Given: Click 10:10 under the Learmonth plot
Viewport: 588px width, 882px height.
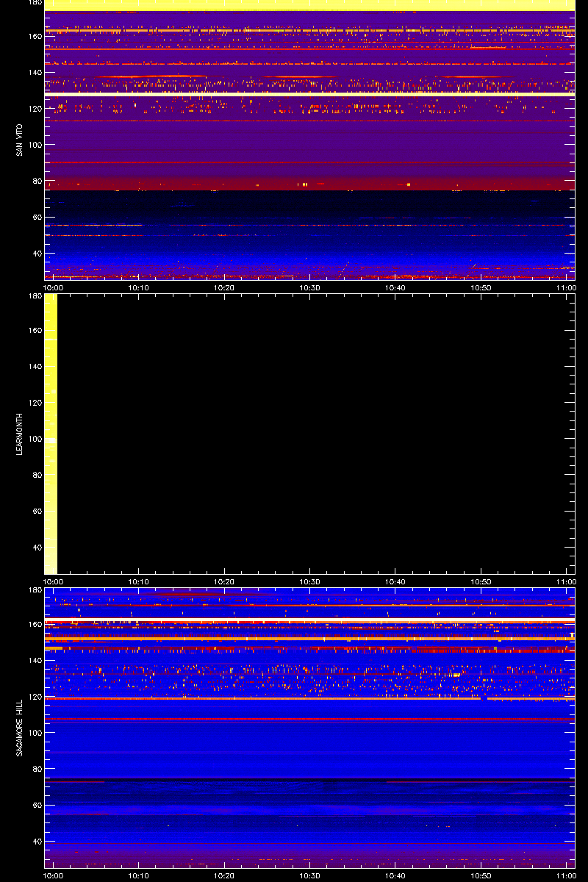Looking at the screenshot, I should coord(139,582).
